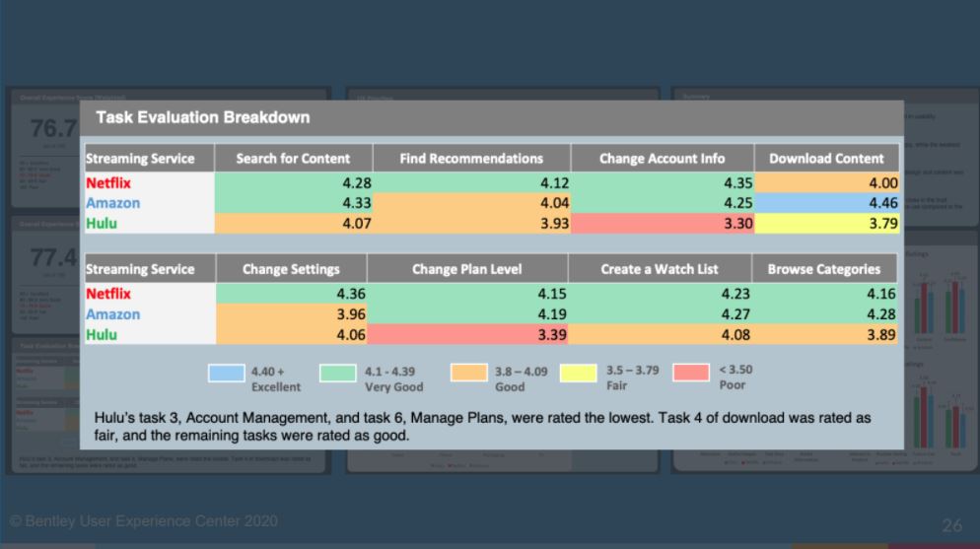Image resolution: width=980 pixels, height=549 pixels.
Task: Click Amazon Change Plan Level value 4.19
Action: 552,314
